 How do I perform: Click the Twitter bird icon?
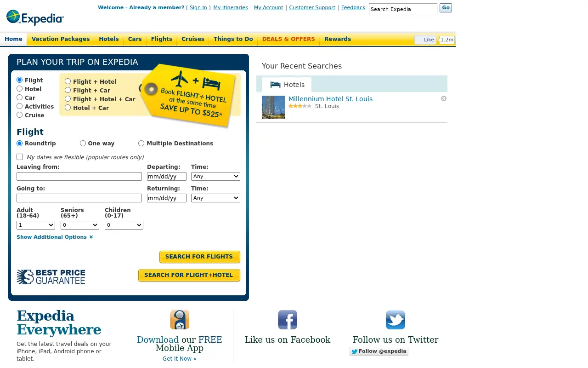[396, 320]
